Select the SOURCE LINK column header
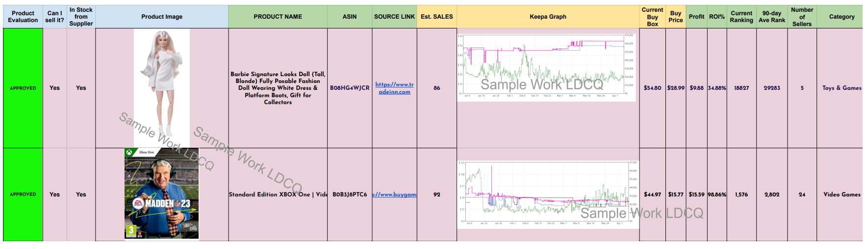The width and height of the screenshot is (868, 249). pos(395,17)
